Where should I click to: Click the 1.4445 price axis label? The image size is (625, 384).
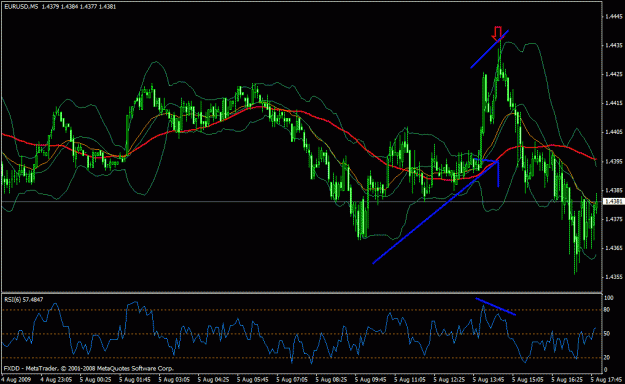tap(613, 17)
